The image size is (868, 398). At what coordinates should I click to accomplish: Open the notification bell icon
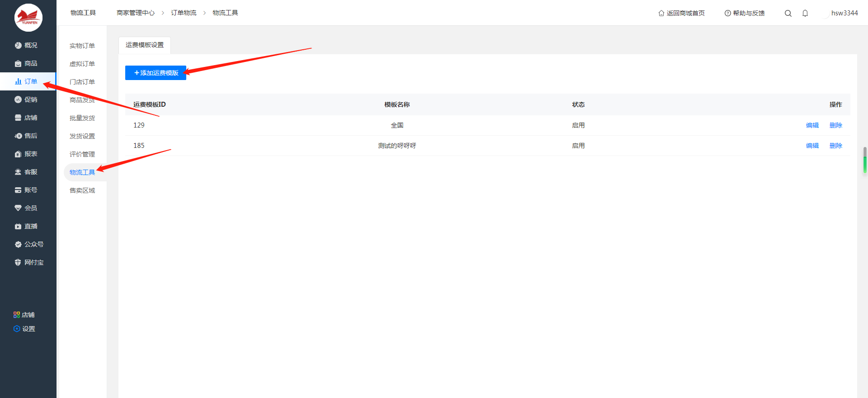coord(805,13)
